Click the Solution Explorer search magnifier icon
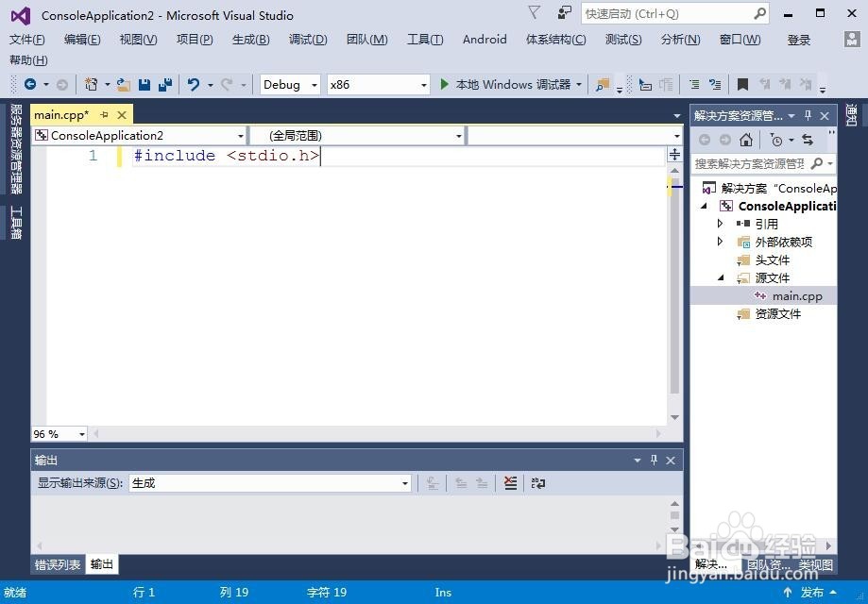Screen dimensions: 868x604 pos(816,163)
